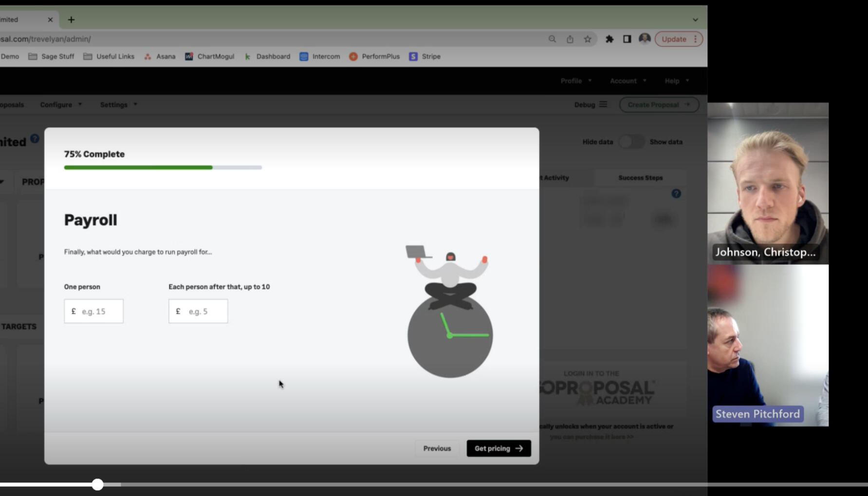The image size is (868, 496).
Task: Click the share page icon
Action: pos(570,39)
